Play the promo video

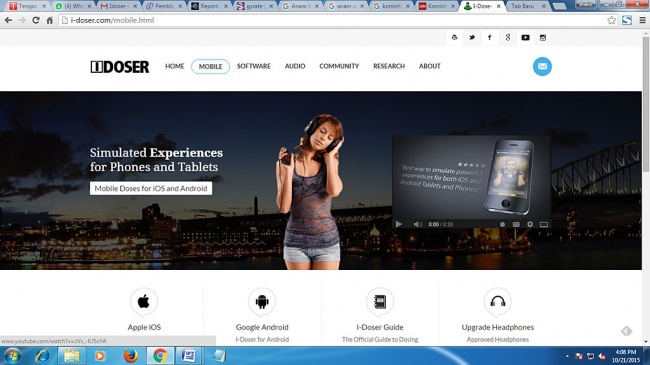click(x=399, y=224)
